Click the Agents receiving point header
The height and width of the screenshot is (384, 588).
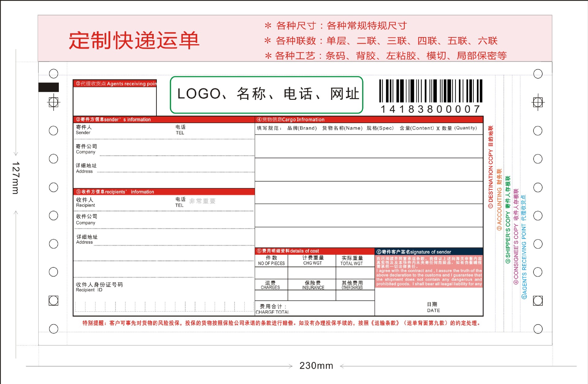point(115,84)
